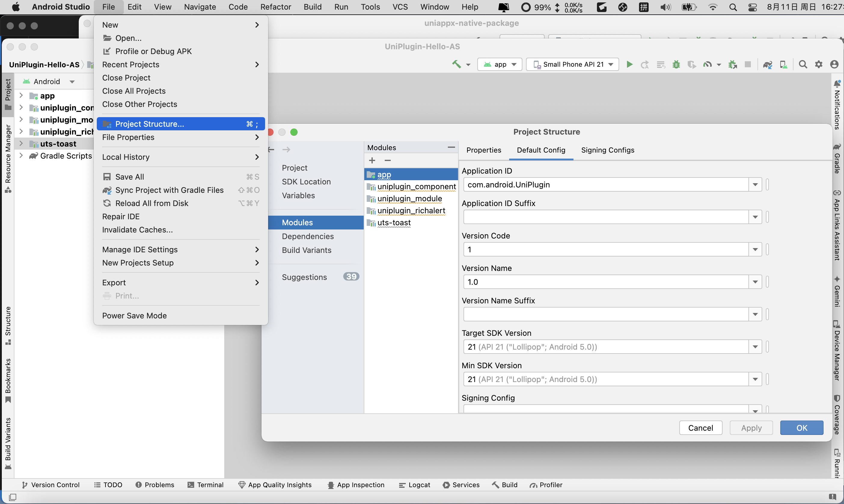Click the back arrow in Project Structure

(x=271, y=150)
